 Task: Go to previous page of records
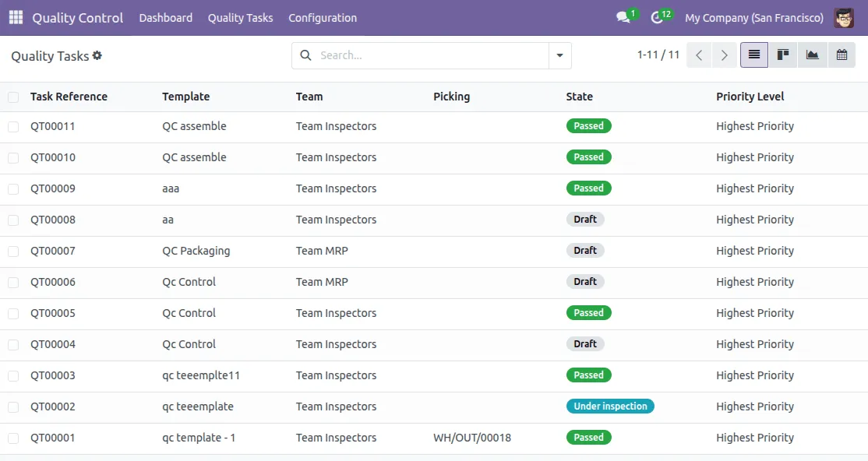(699, 55)
